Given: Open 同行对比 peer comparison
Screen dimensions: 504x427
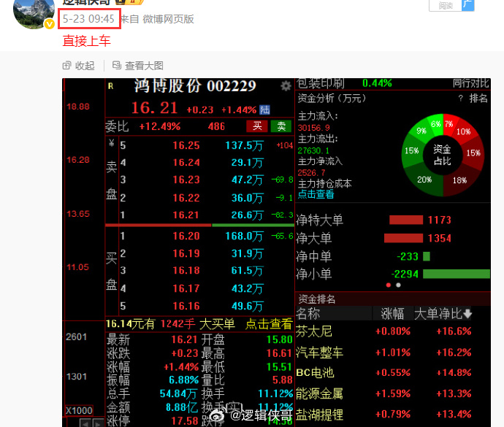Looking at the screenshot, I should (471, 83).
